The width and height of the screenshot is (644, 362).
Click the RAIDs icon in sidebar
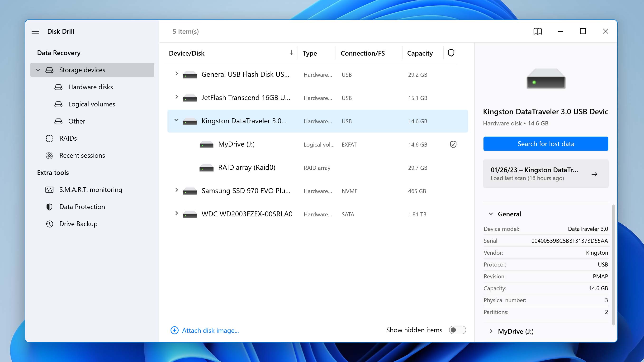point(49,138)
